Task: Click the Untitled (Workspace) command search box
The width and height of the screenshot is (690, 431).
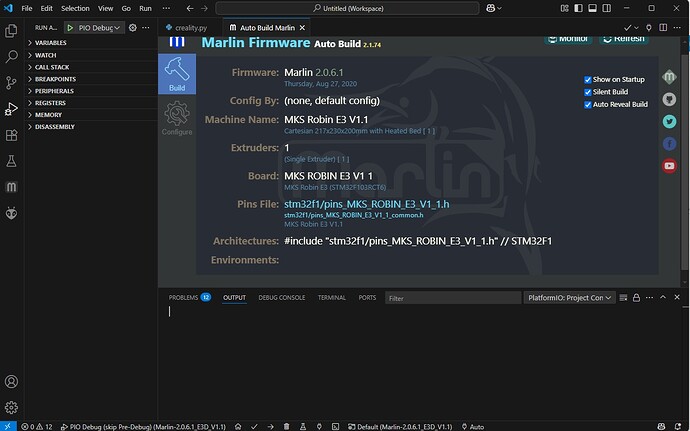Action: point(347,8)
